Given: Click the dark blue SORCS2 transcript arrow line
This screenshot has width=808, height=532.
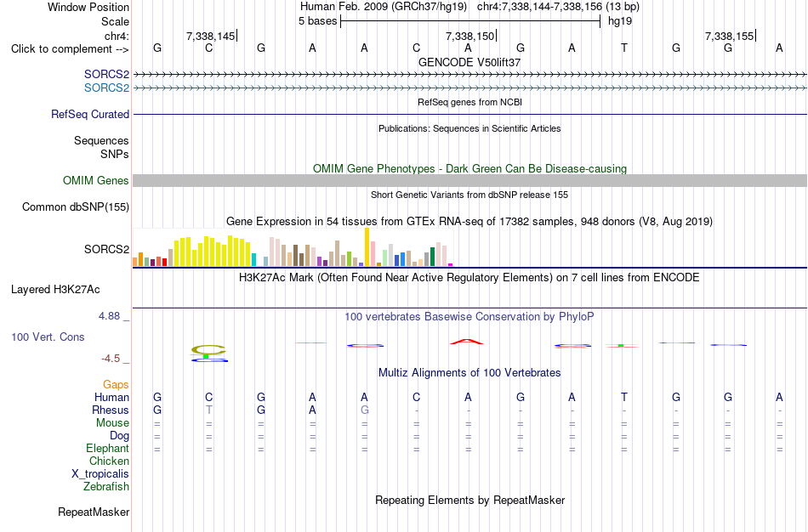Looking at the screenshot, I should tap(470, 75).
